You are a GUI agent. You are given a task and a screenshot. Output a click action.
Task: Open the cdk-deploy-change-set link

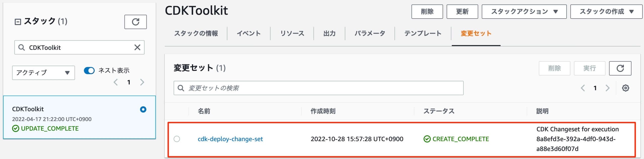click(230, 139)
